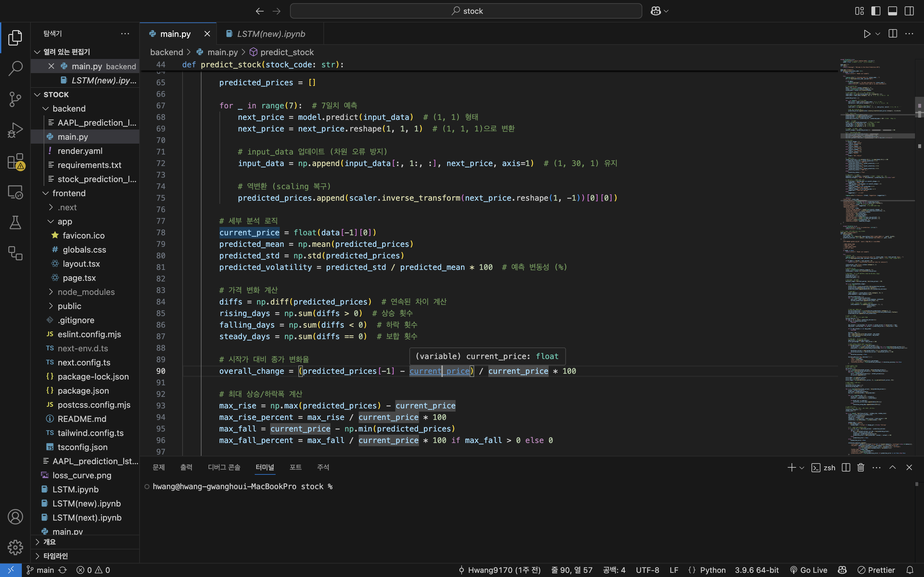The height and width of the screenshot is (577, 924).
Task: Click the stock command center search field
Action: click(466, 11)
